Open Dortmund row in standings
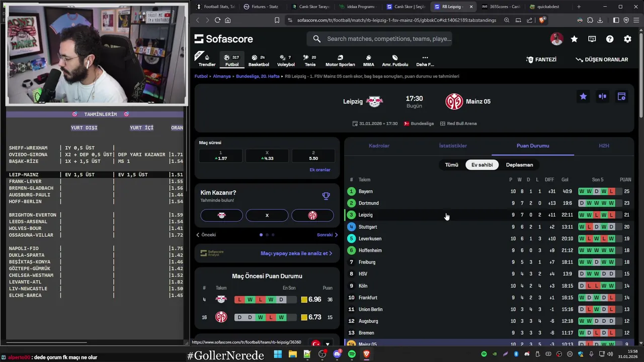The width and height of the screenshot is (644, 362). (x=489, y=203)
